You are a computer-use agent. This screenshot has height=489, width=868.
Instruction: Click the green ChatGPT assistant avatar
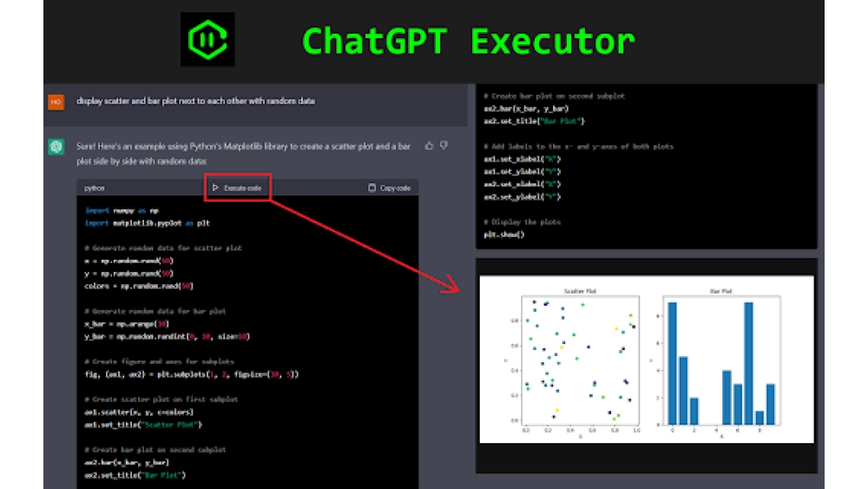coord(56,147)
